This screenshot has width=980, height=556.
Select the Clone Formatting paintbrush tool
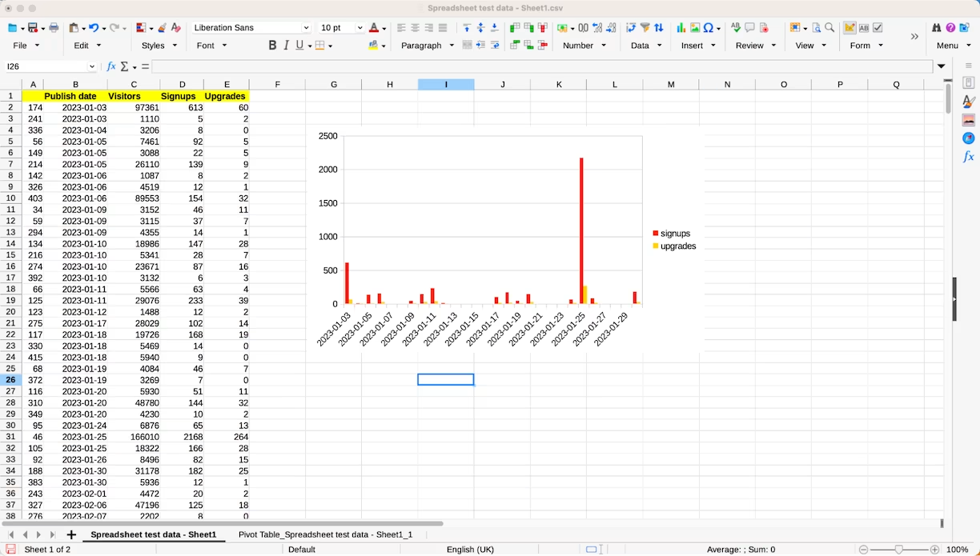162,27
